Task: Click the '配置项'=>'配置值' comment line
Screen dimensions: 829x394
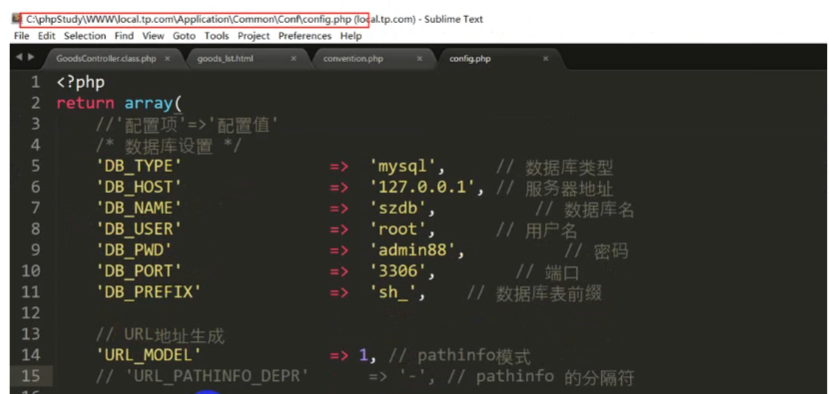Action: click(x=187, y=125)
